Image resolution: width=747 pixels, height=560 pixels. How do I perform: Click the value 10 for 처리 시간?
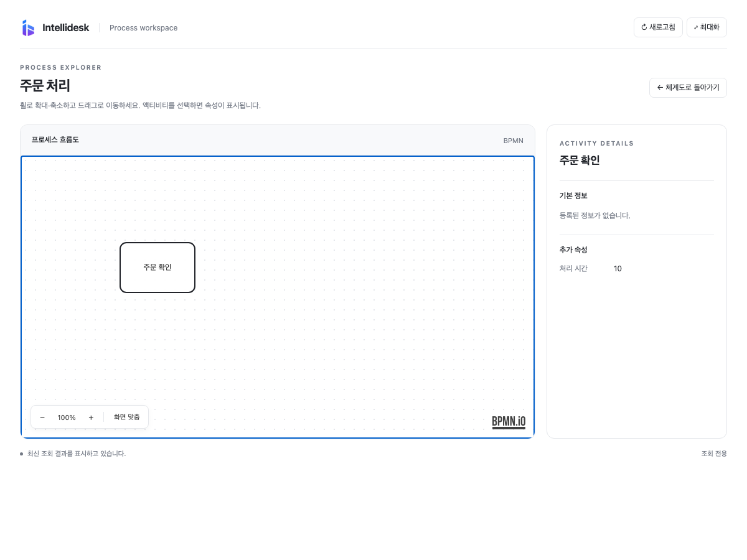click(x=618, y=269)
